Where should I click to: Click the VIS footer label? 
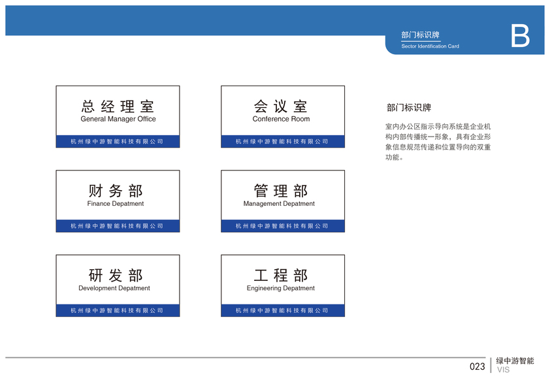click(503, 370)
